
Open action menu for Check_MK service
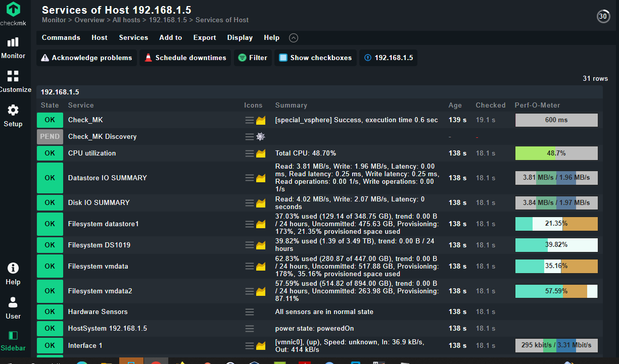[250, 120]
